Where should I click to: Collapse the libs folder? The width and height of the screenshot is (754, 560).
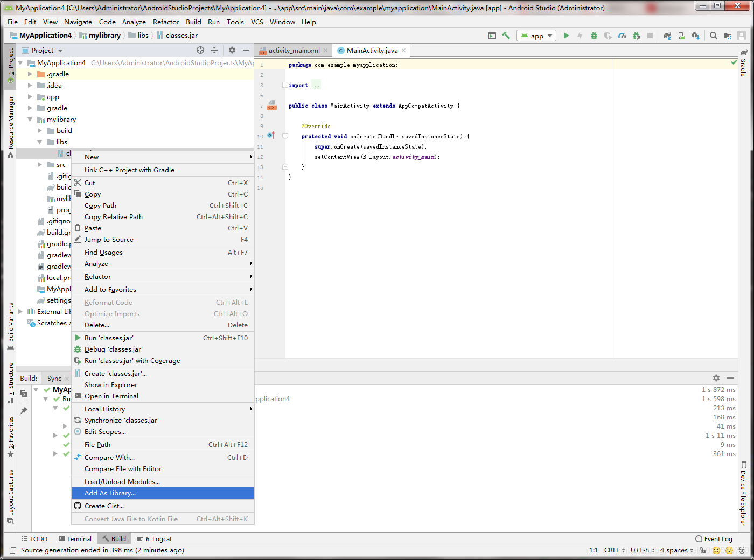[40, 142]
